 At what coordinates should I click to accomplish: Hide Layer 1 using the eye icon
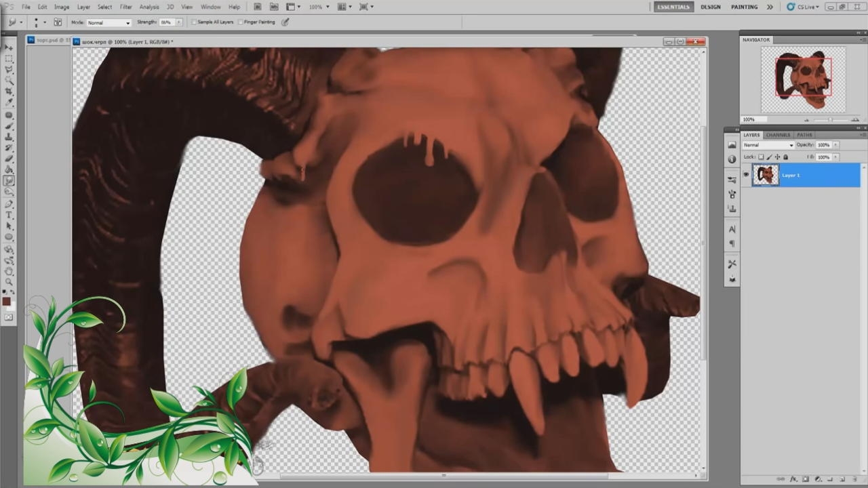(x=746, y=175)
